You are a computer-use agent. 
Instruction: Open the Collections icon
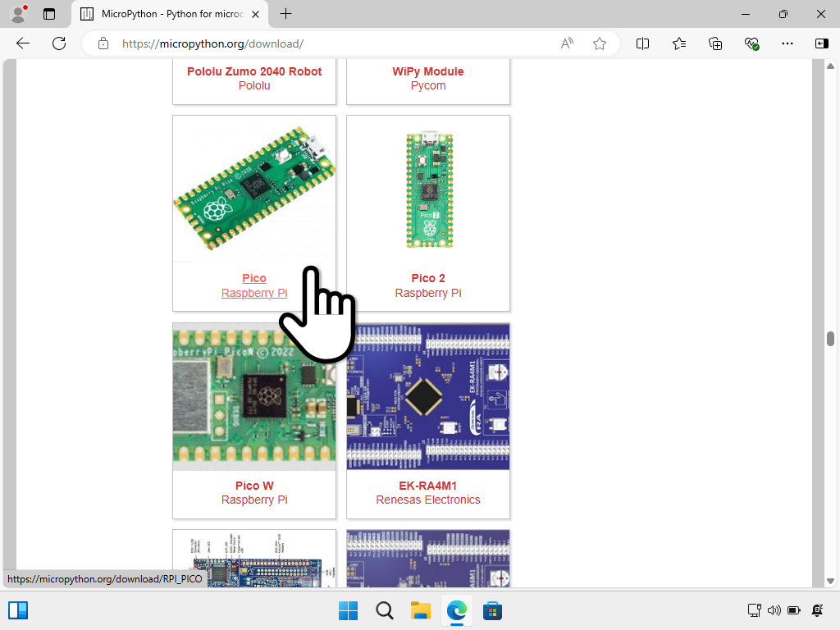(x=715, y=43)
